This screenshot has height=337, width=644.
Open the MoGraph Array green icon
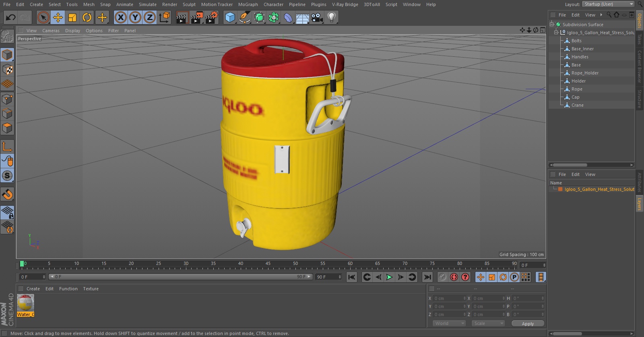(x=274, y=17)
